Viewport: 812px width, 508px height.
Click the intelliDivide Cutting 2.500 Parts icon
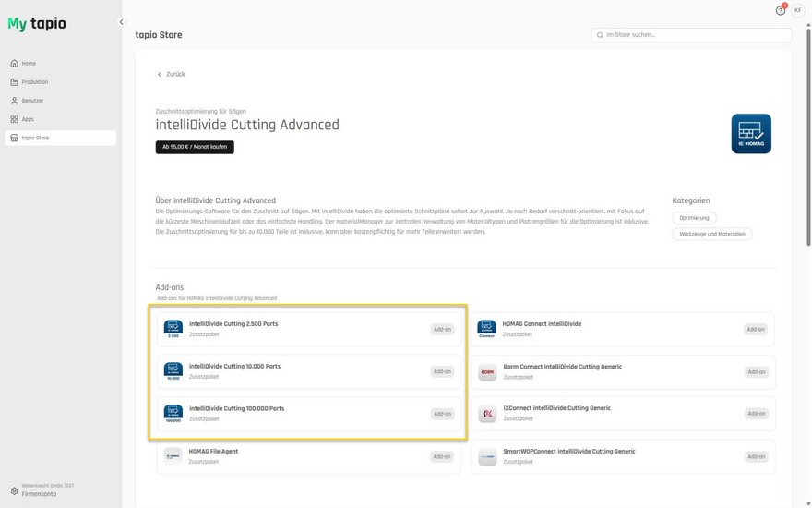click(x=173, y=329)
